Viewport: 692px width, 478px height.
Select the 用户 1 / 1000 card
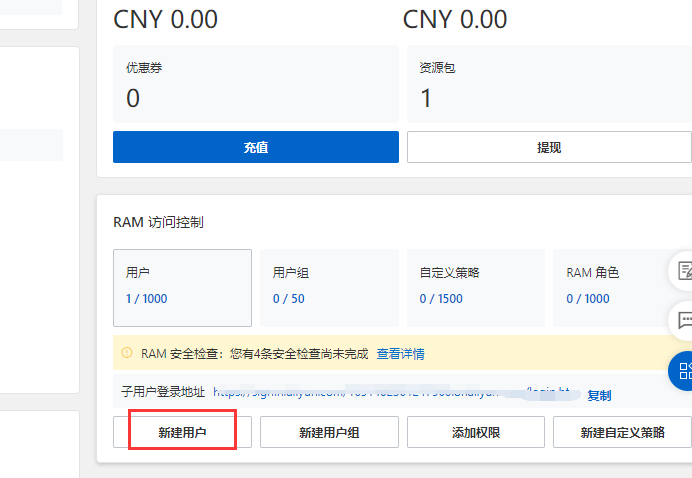(182, 287)
